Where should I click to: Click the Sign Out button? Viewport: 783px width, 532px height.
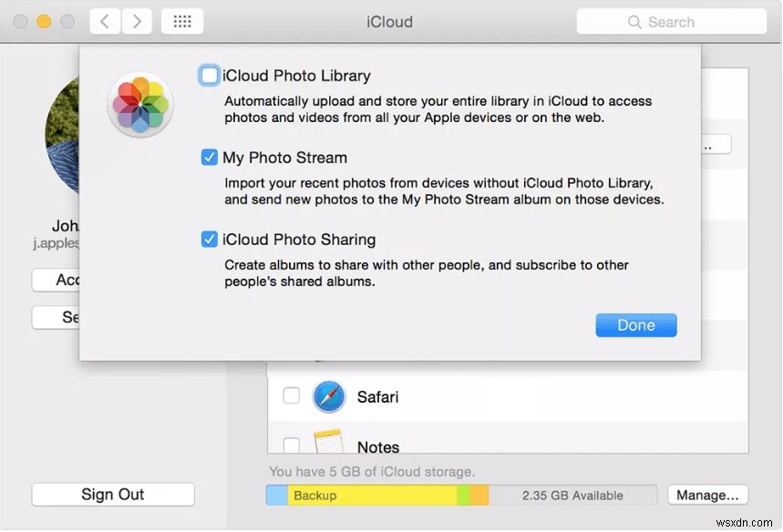click(x=112, y=494)
